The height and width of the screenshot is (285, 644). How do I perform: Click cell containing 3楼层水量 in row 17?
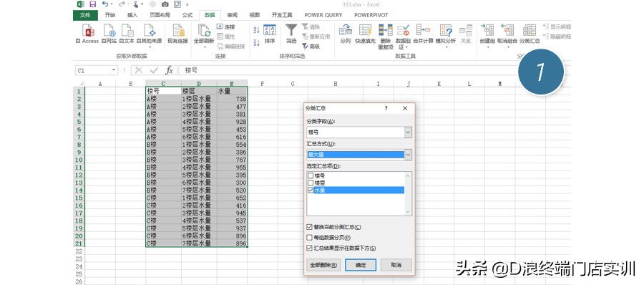tap(199, 213)
